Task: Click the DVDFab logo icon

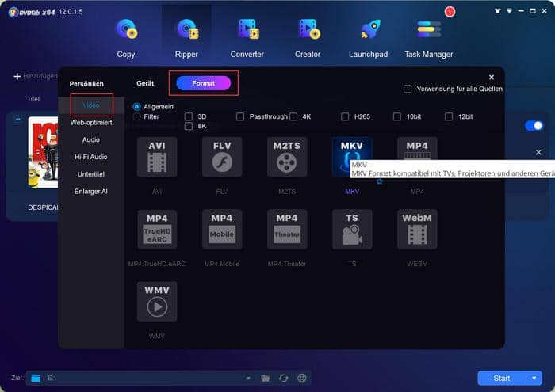Action: (13, 13)
